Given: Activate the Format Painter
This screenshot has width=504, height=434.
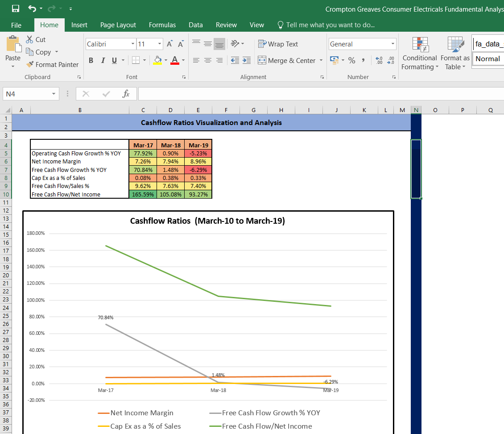Looking at the screenshot, I should point(52,65).
